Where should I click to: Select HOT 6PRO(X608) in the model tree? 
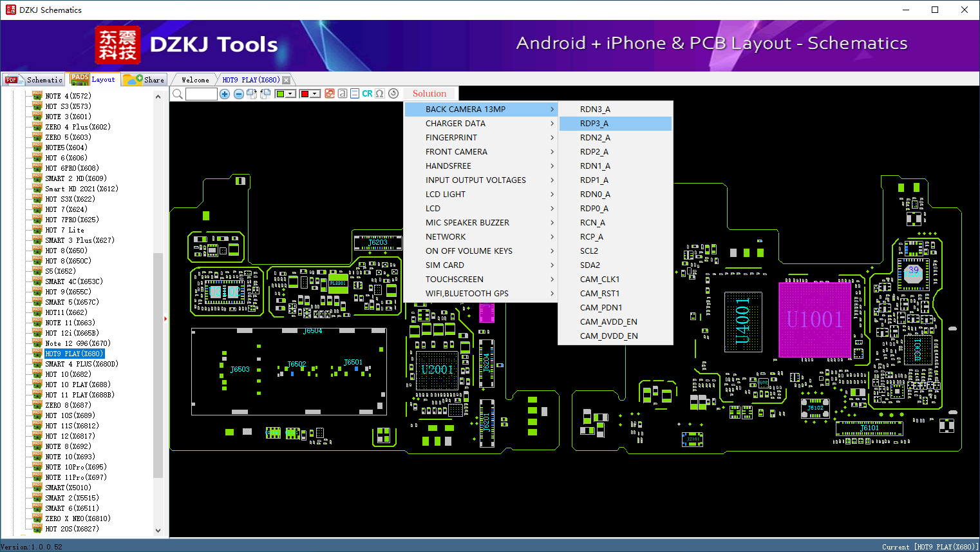[x=72, y=168]
